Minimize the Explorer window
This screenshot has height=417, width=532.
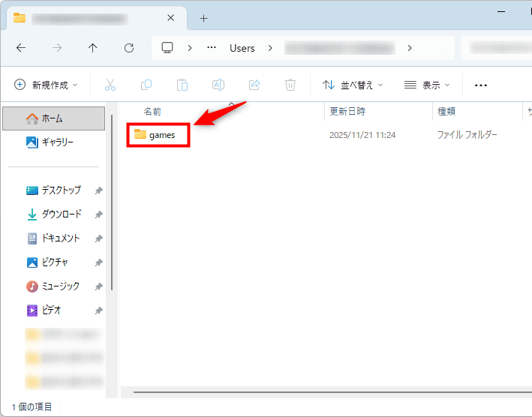click(x=501, y=11)
